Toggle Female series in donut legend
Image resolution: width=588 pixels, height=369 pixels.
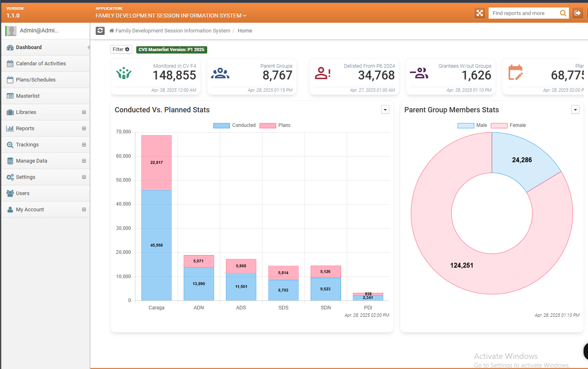point(509,125)
